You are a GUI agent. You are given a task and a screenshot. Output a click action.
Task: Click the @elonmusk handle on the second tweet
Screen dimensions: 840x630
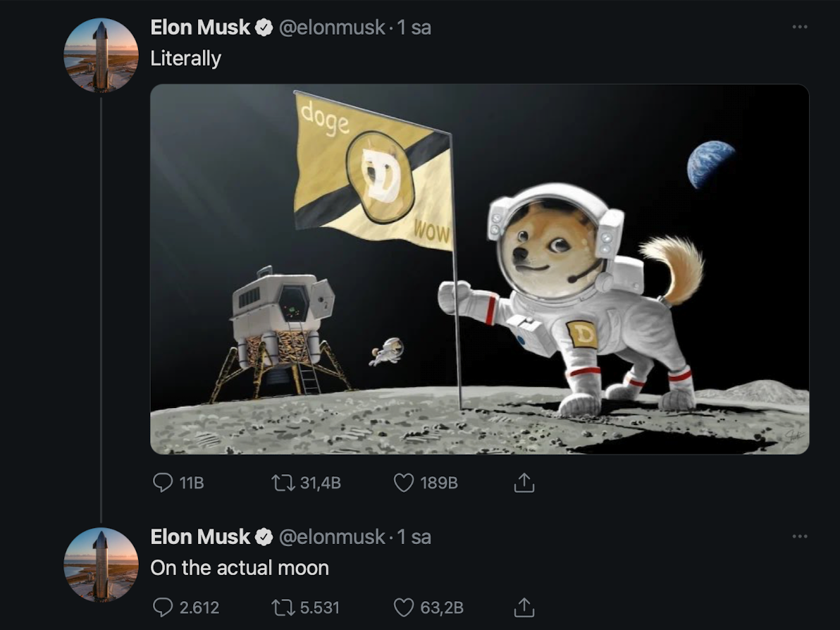click(332, 537)
